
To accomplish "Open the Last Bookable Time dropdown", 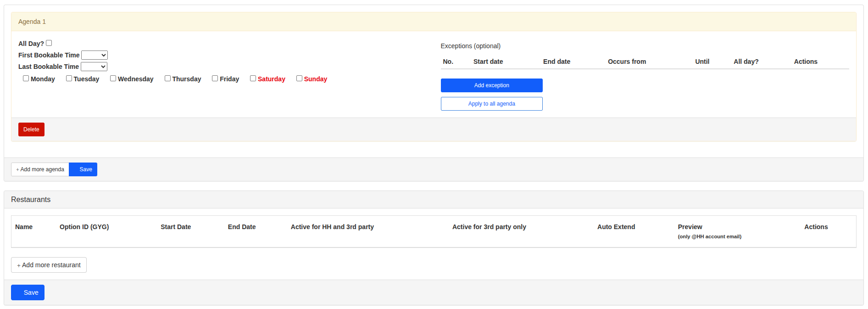I will tap(94, 67).
